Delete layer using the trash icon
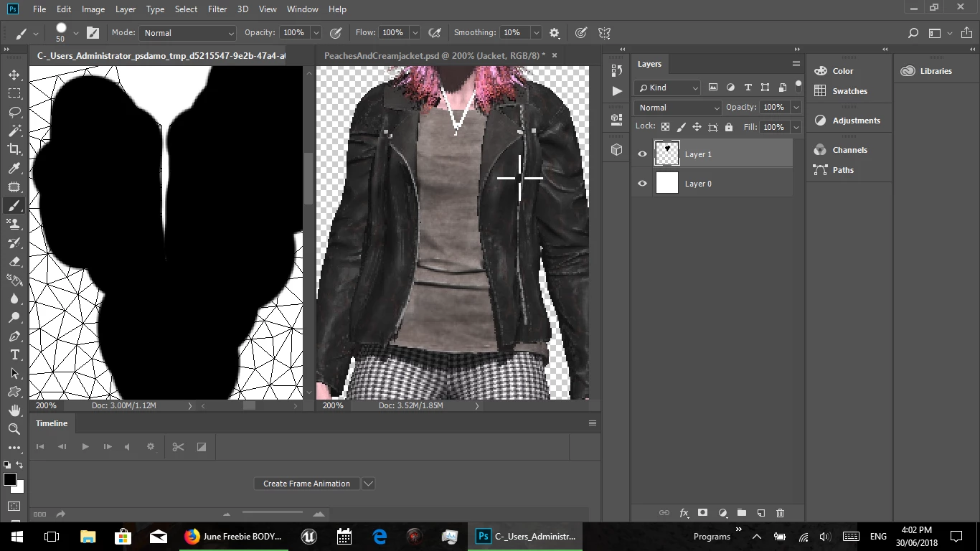Viewport: 980px width, 551px height. [x=781, y=513]
